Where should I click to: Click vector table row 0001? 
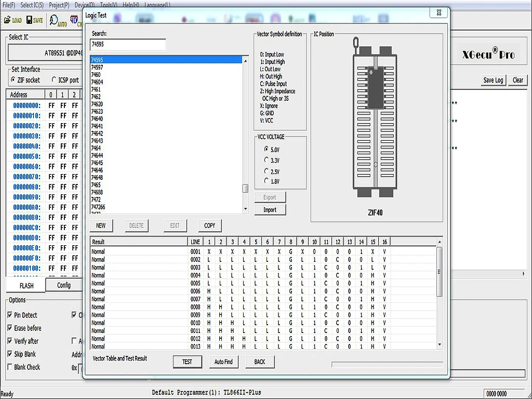pyautogui.click(x=263, y=252)
